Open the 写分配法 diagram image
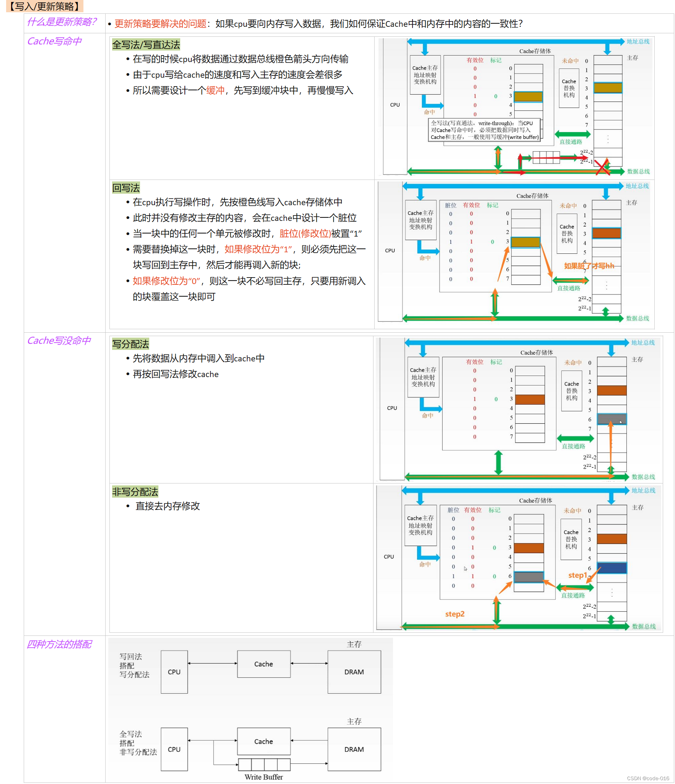This screenshot has height=784, width=675. point(519,409)
